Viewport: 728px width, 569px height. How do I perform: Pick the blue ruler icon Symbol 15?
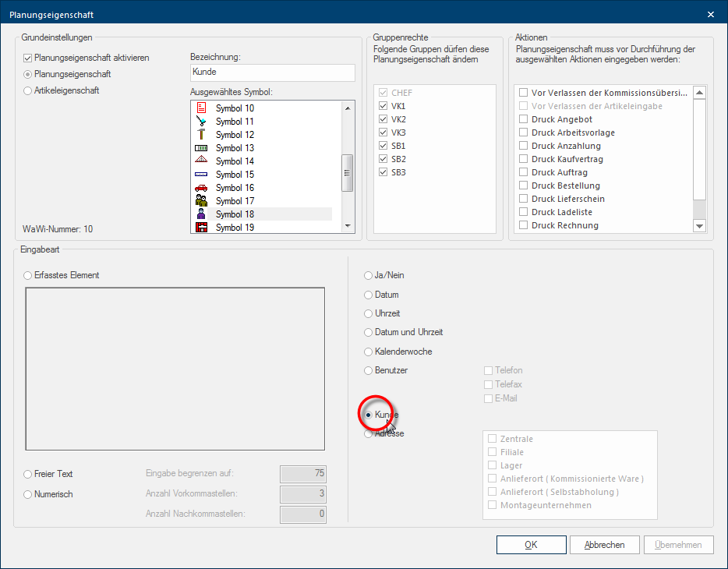(201, 175)
